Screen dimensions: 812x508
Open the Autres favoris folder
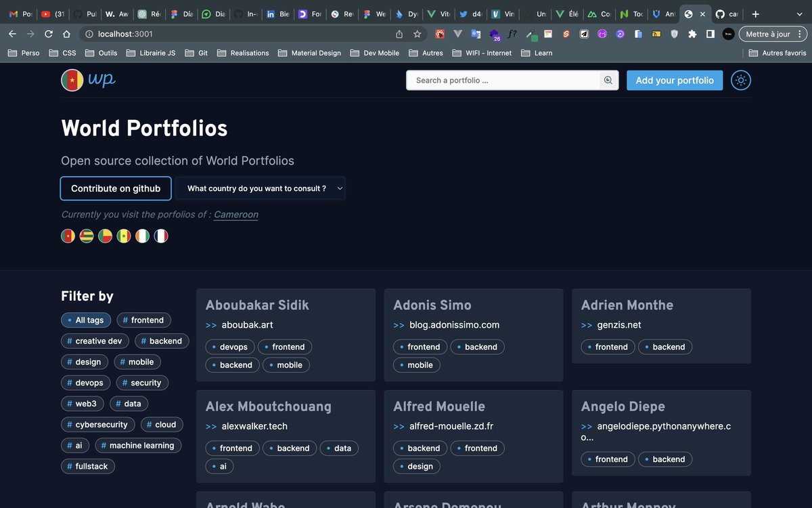pyautogui.click(x=777, y=53)
